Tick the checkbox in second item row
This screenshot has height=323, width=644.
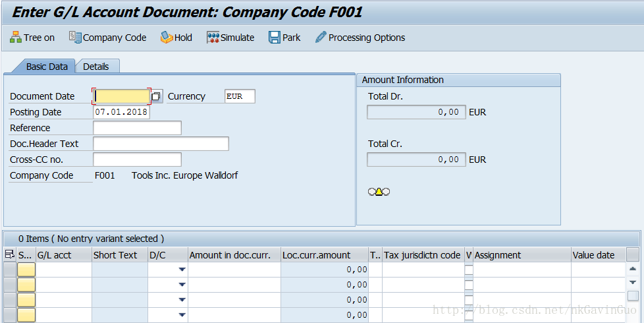pos(469,285)
